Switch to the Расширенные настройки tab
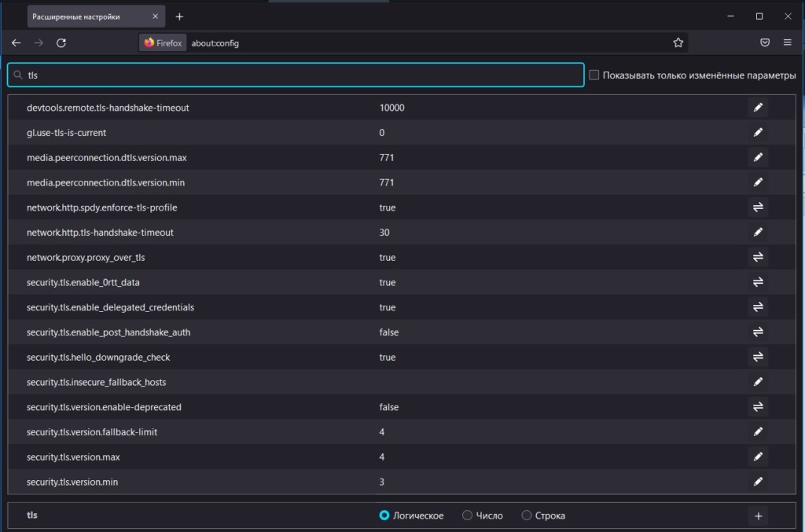This screenshot has height=532, width=805. pyautogui.click(x=96, y=17)
